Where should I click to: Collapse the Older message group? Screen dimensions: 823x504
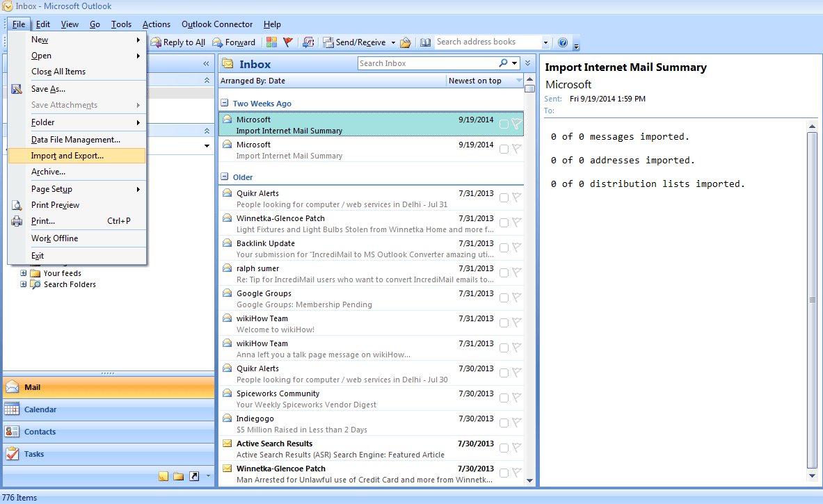coord(225,177)
